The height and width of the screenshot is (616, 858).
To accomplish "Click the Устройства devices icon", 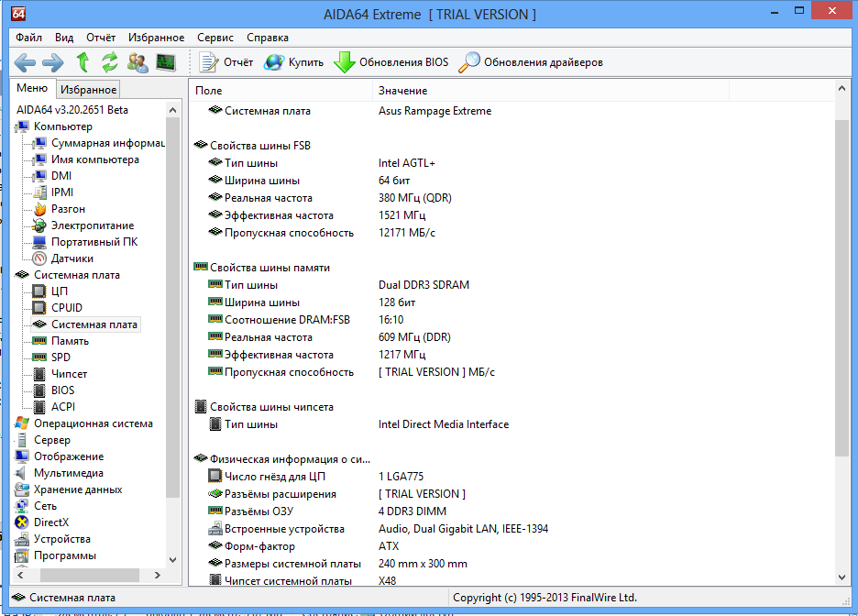I will 22,539.
